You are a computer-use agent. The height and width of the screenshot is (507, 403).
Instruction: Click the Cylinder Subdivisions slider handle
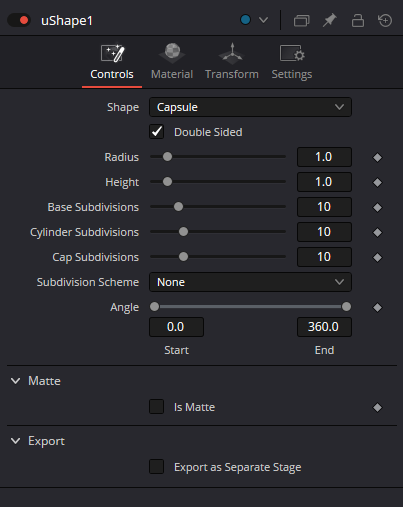183,232
